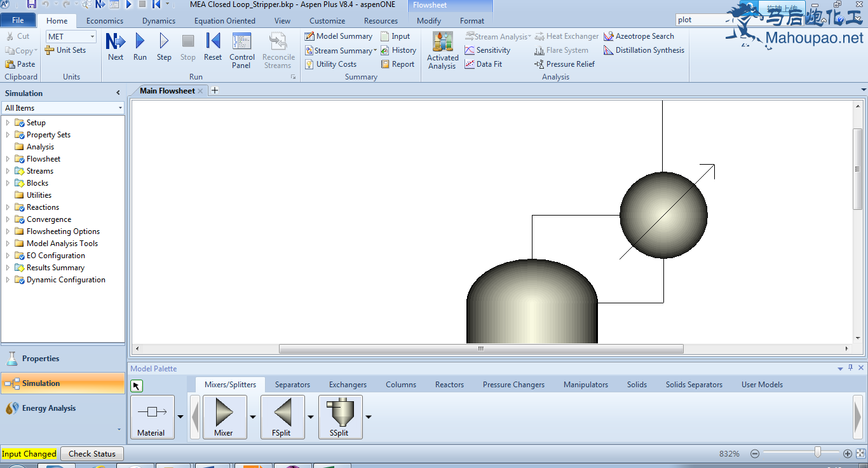The width and height of the screenshot is (868, 468).
Task: Expand the Streams tree node
Action: point(8,171)
